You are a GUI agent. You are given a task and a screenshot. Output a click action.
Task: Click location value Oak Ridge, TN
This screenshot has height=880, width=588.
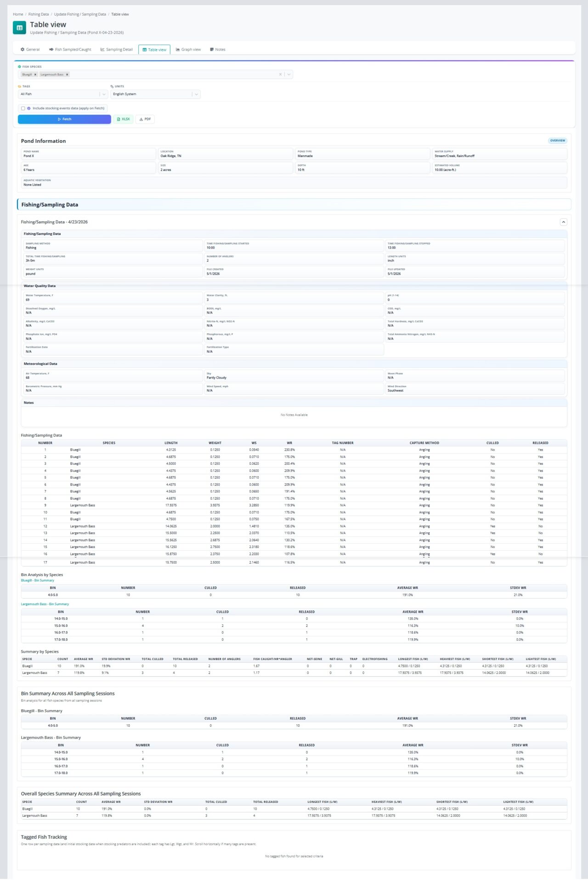coord(171,156)
